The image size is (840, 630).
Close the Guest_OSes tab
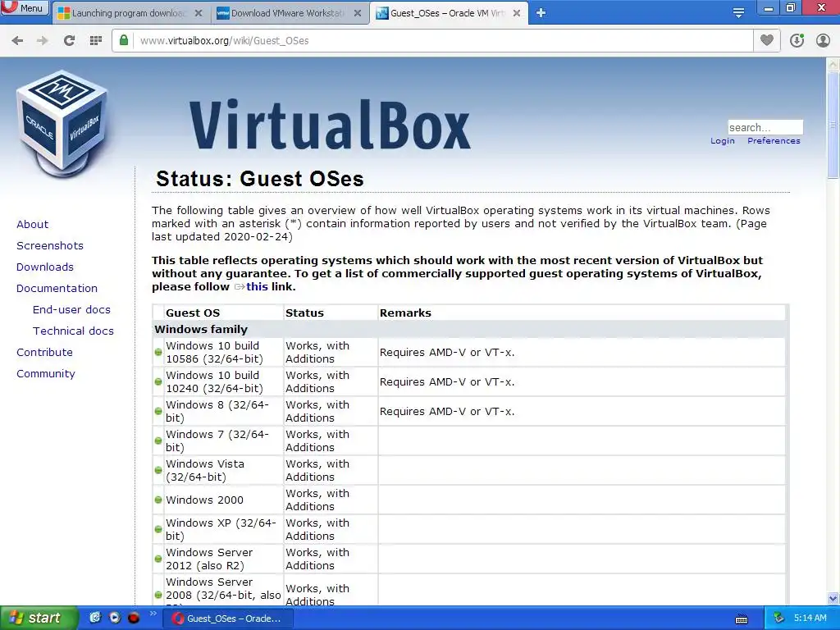coord(517,13)
